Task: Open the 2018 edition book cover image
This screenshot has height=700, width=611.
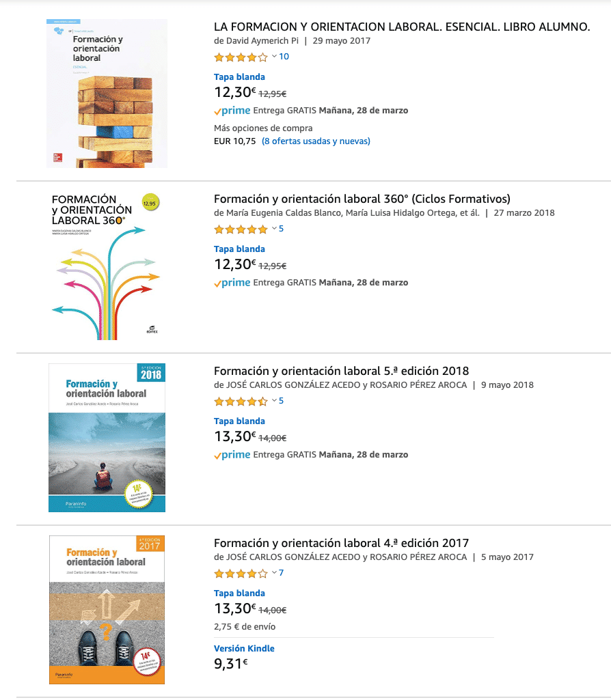Action: pos(107,438)
